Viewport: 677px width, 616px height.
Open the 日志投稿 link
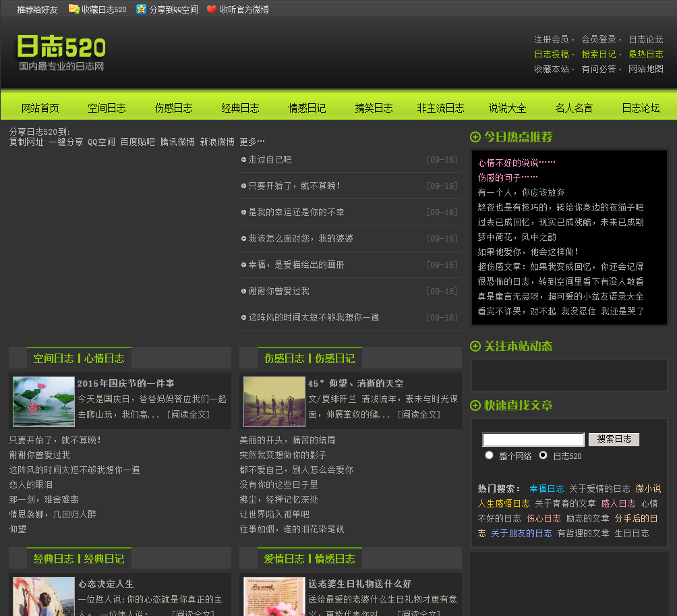point(552,54)
